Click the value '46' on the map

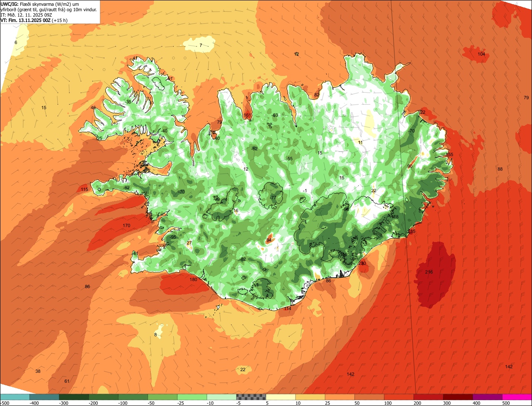tap(93, 108)
